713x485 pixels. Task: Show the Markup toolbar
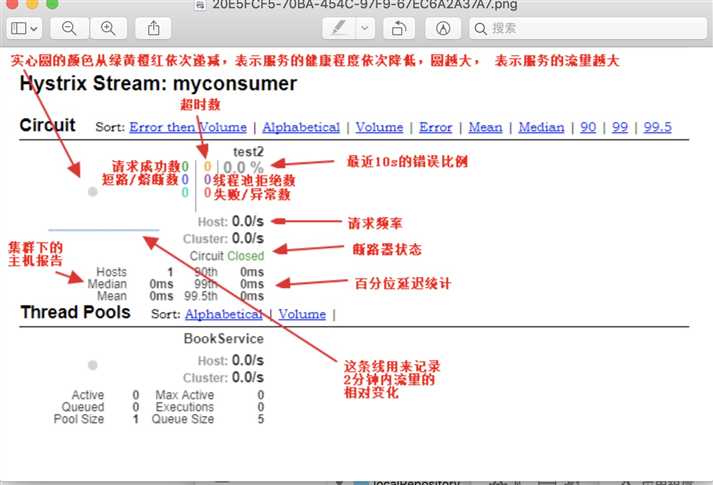pyautogui.click(x=443, y=29)
